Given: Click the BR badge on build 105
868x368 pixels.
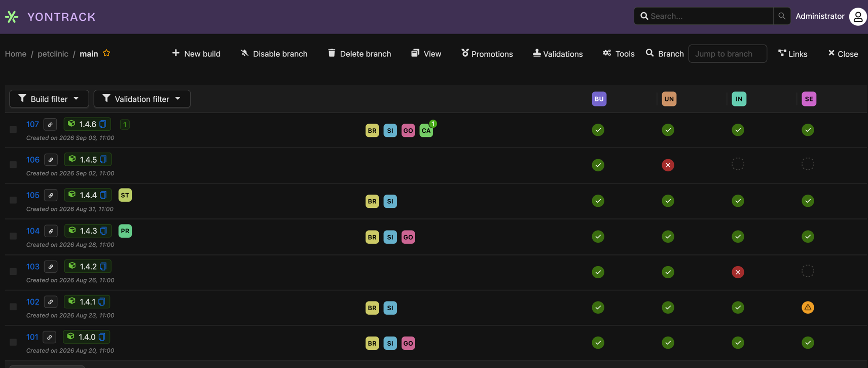Looking at the screenshot, I should tap(372, 201).
